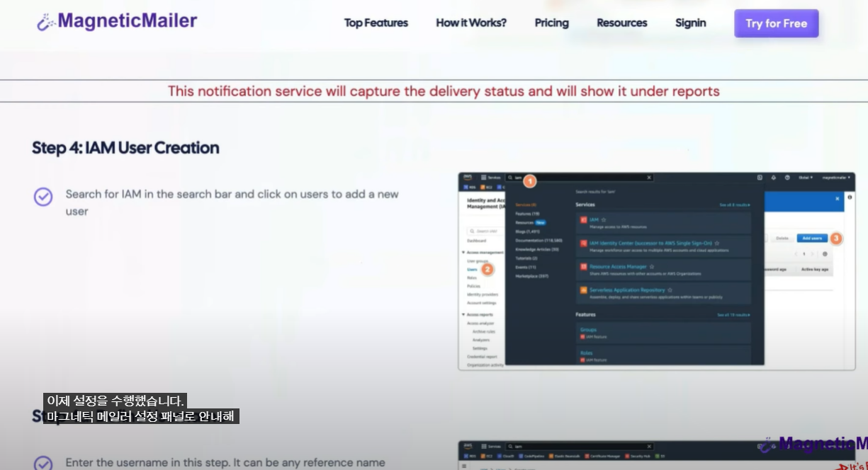
Task: Favorite IAM with its star icon
Action: click(x=604, y=219)
